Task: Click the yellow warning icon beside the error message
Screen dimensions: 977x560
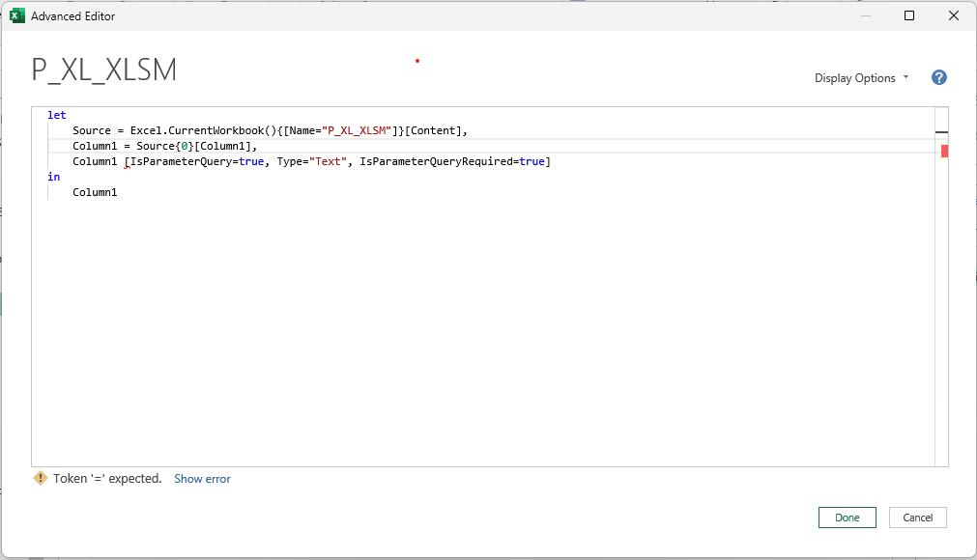Action: tap(41, 478)
